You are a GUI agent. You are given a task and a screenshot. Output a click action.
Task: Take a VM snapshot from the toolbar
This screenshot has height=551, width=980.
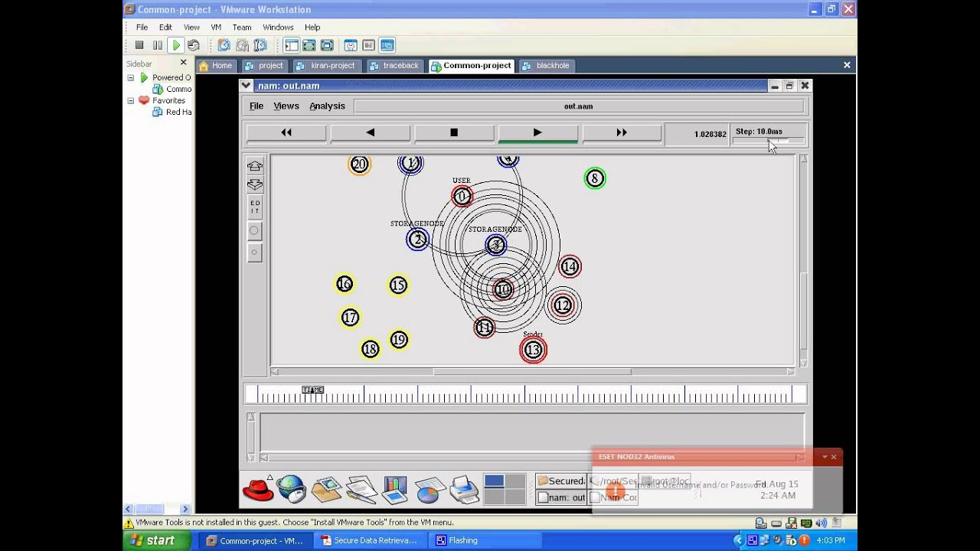(x=224, y=45)
